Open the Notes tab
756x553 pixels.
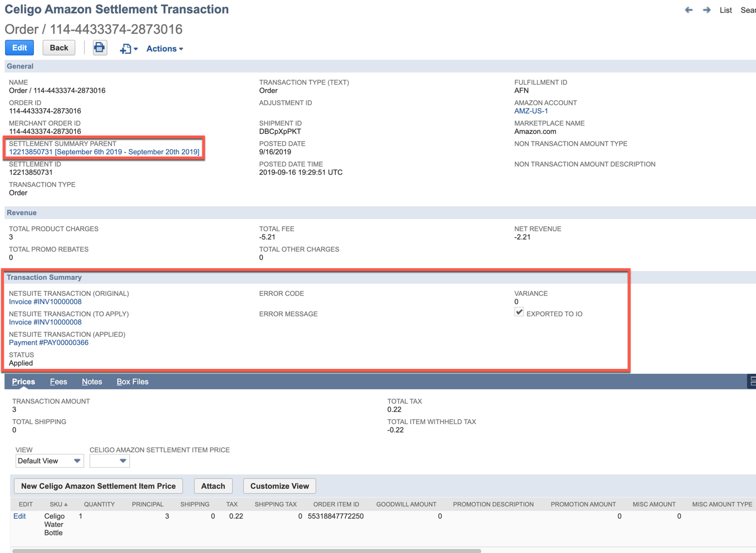pyautogui.click(x=92, y=382)
